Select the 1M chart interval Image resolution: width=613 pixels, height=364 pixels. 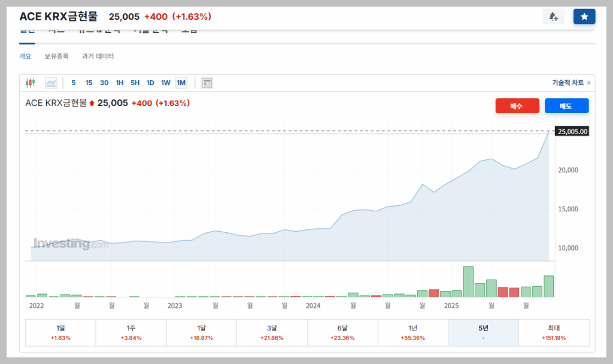click(181, 83)
